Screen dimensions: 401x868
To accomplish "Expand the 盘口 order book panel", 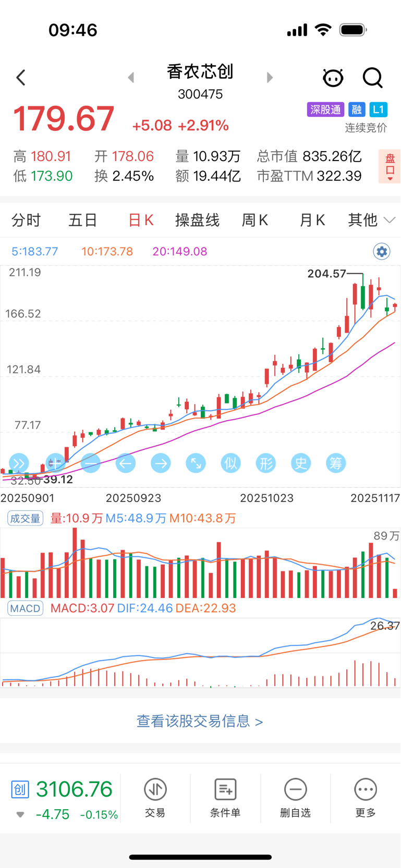I will click(x=390, y=167).
